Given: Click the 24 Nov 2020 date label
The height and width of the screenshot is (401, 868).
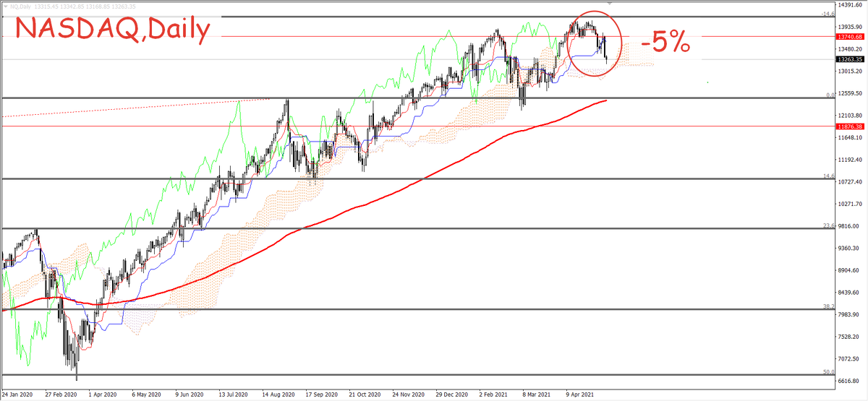Looking at the screenshot, I should pos(407,395).
